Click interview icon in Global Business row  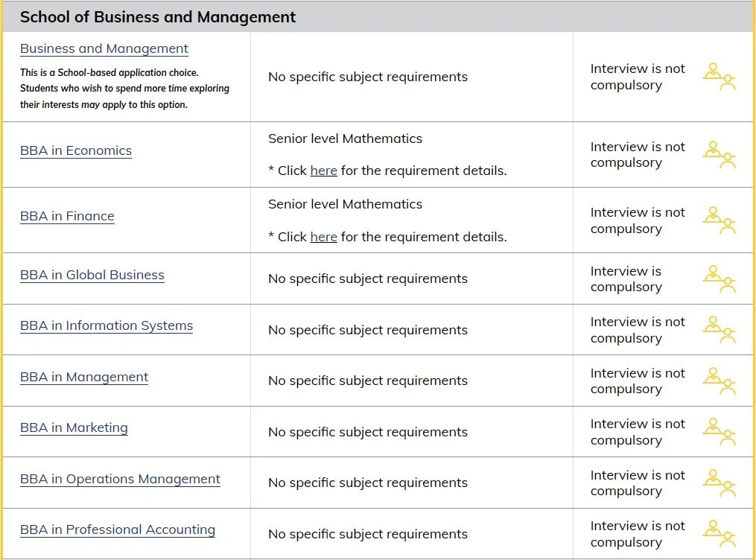point(720,279)
